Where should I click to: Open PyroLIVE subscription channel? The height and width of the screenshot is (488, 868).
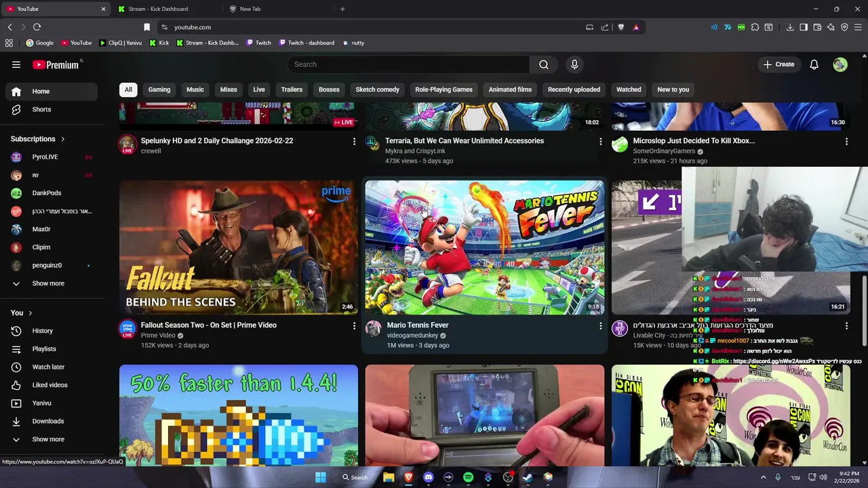(x=52, y=157)
